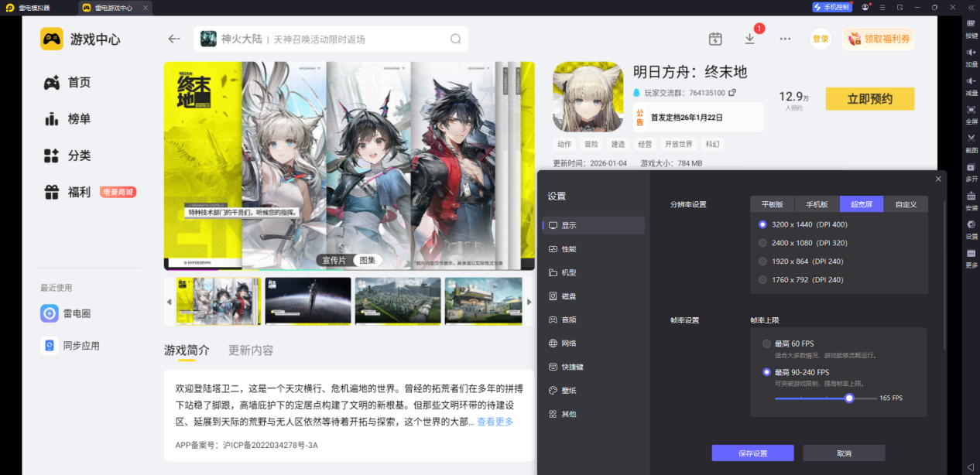This screenshot has height=475, width=980.
Task: Open the calendar check-in icon
Action: point(715,39)
